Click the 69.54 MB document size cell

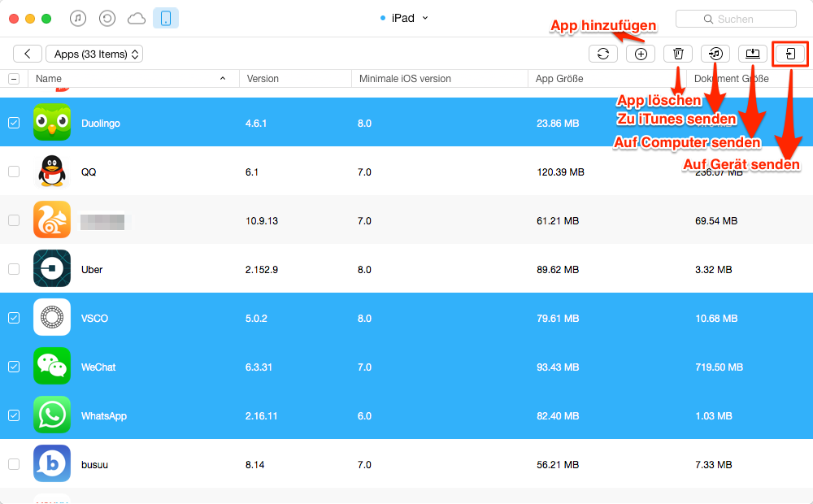point(716,221)
